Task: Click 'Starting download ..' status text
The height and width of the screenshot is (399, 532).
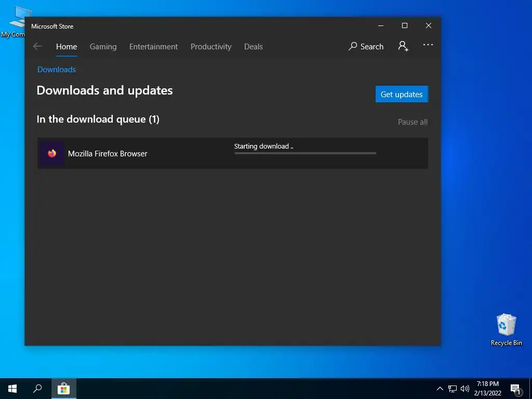Action: coord(263,146)
